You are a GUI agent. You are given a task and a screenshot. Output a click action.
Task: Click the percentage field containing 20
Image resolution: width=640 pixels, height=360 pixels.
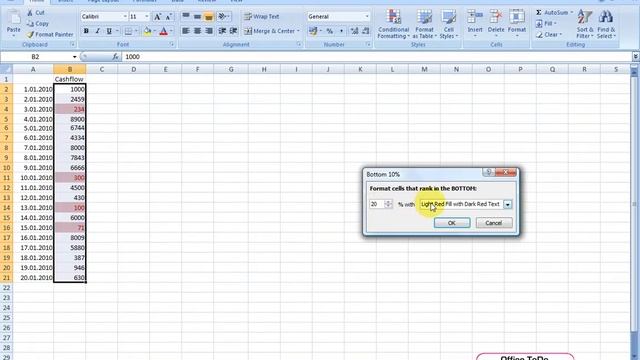pos(377,204)
